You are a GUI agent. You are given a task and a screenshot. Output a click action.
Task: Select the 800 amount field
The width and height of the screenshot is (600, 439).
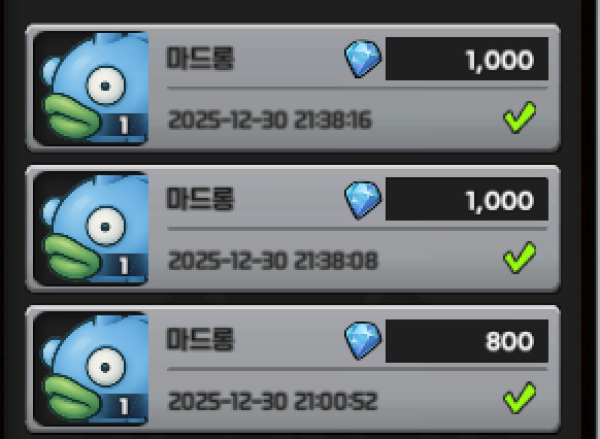(467, 341)
